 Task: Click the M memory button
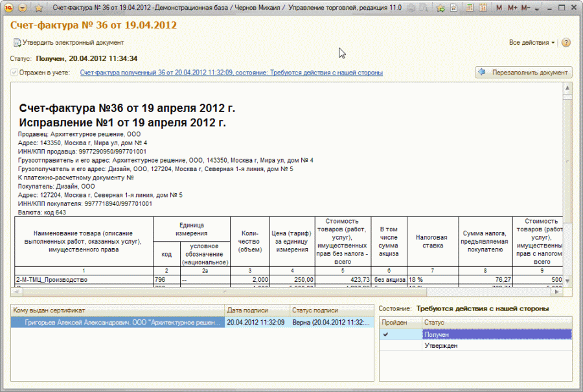(499, 7)
